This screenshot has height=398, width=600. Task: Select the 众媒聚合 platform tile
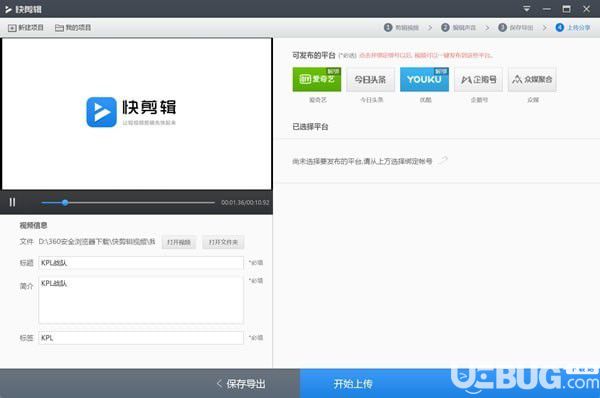[x=532, y=79]
